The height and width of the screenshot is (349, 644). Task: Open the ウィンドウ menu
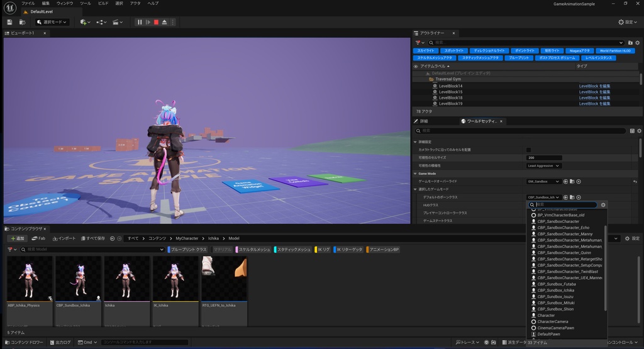coord(65,3)
